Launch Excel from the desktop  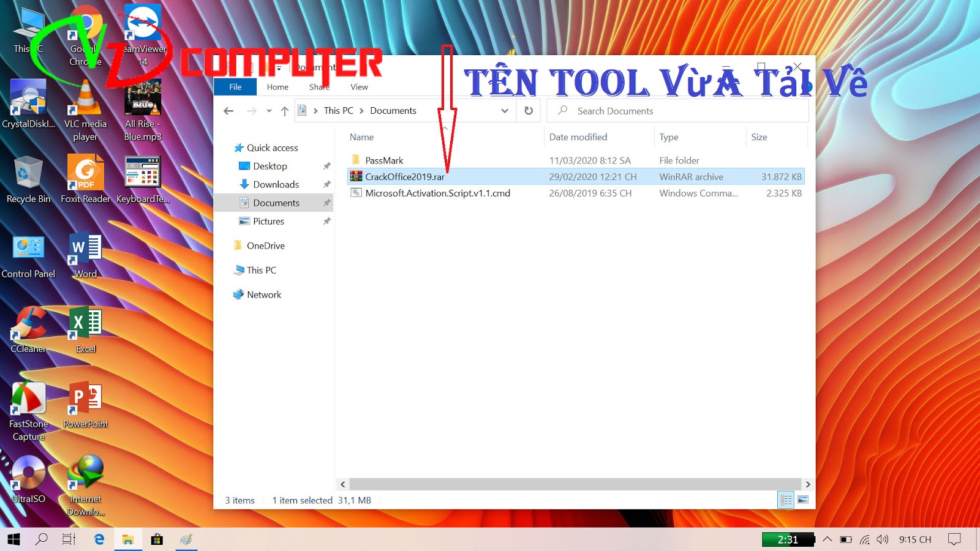pos(86,329)
